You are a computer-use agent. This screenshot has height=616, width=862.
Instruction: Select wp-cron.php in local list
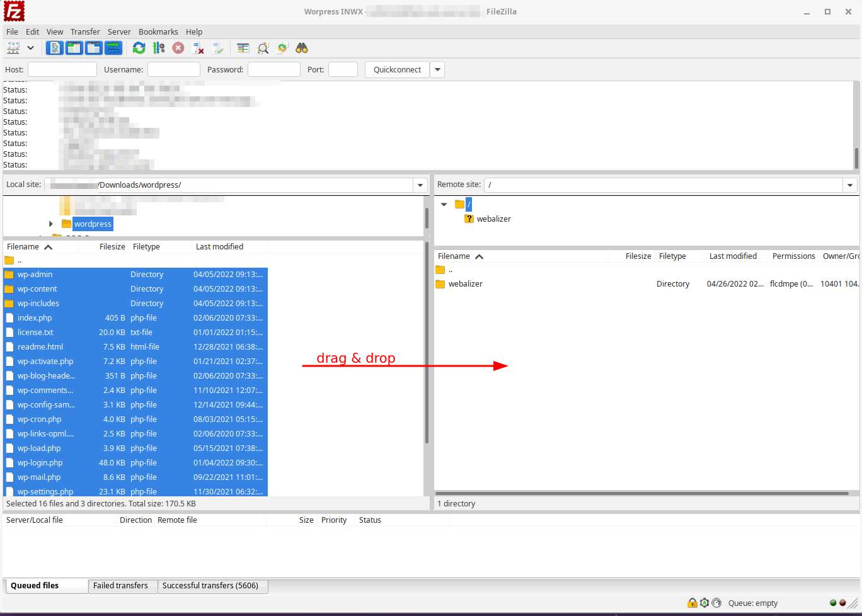tap(135, 419)
